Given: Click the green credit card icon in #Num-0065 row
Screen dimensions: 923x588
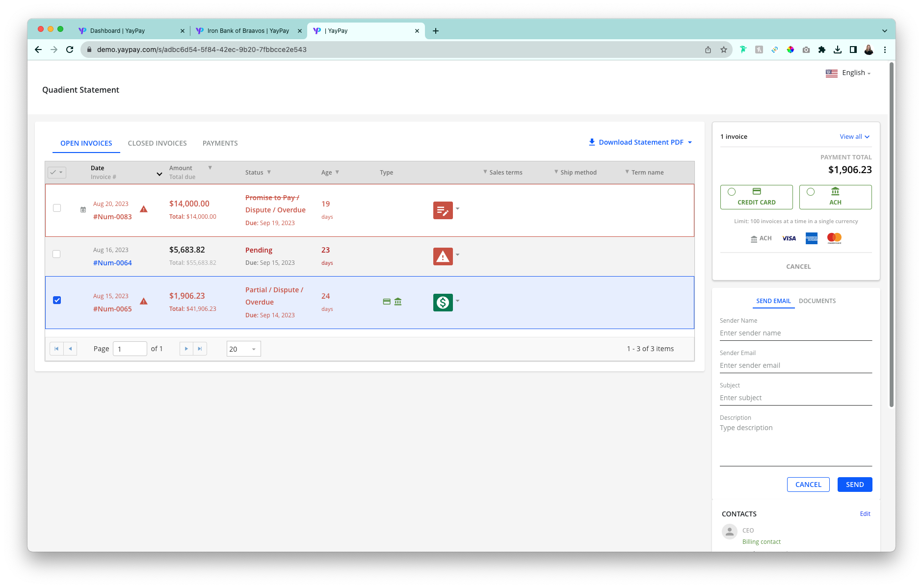Looking at the screenshot, I should (387, 302).
